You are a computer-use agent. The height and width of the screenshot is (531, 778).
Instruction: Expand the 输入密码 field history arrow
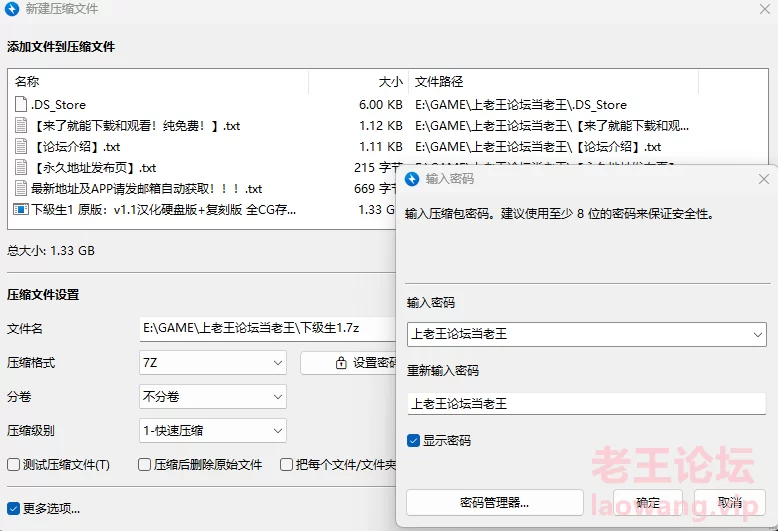[758, 334]
